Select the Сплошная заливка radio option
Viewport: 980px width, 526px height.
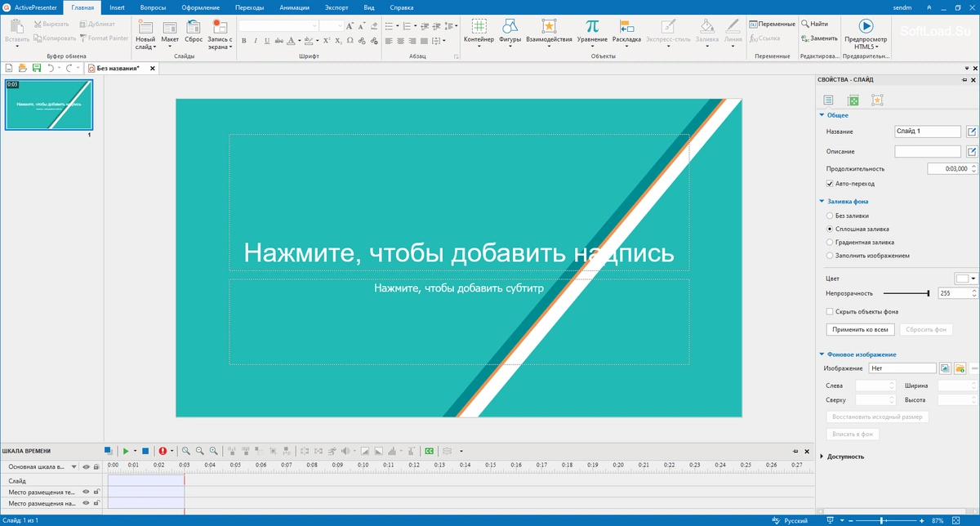830,230
